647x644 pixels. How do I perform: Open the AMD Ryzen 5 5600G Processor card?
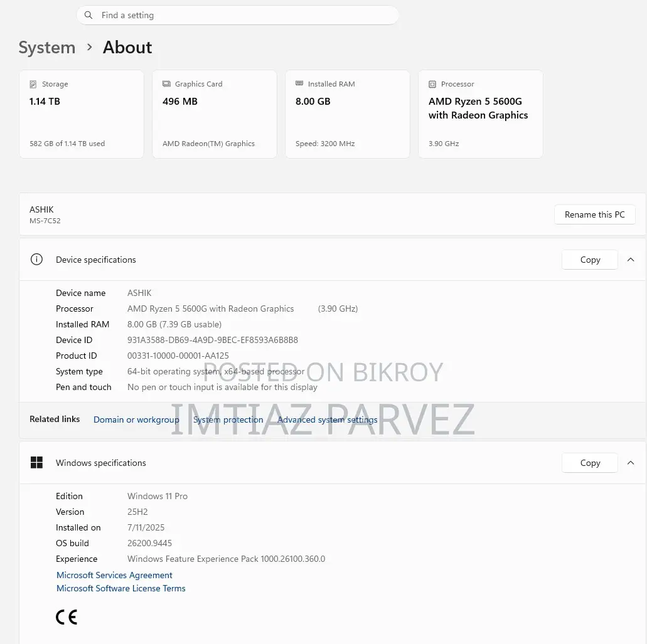tap(481, 114)
